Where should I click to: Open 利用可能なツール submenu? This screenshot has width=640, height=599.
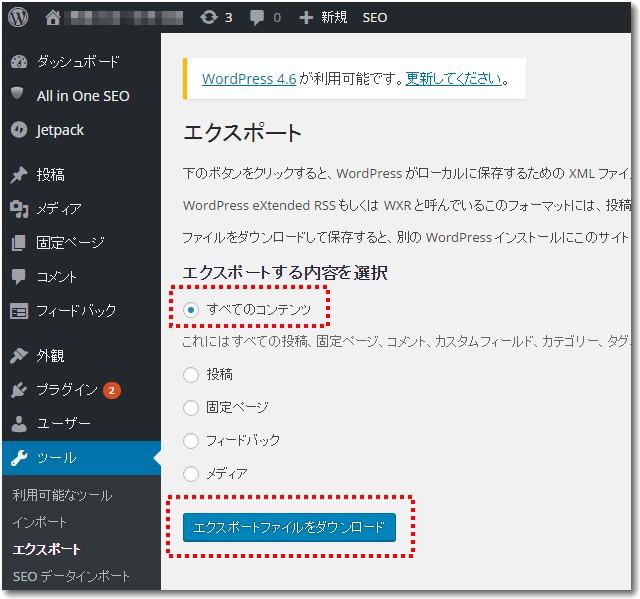[x=62, y=495]
